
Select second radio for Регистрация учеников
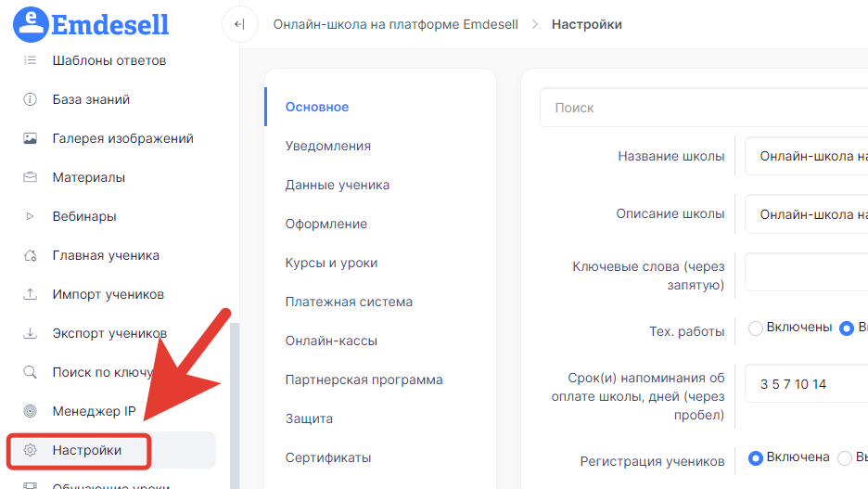tap(845, 458)
